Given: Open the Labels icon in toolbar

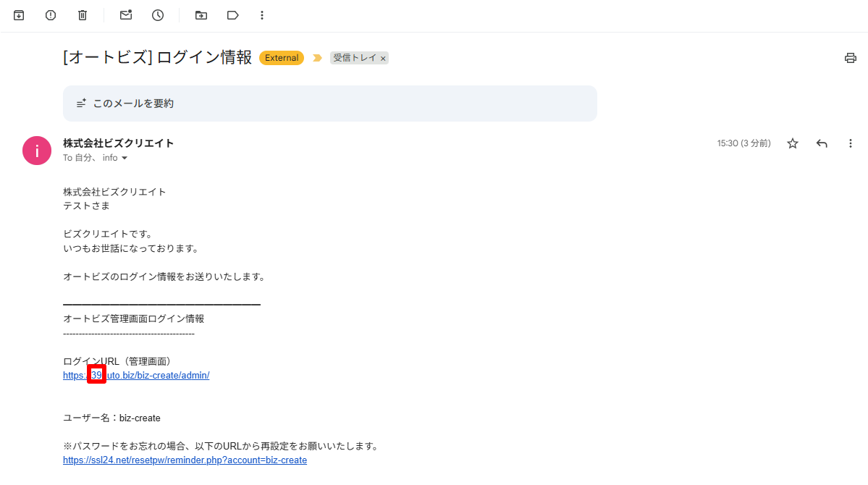Looking at the screenshot, I should 233,15.
